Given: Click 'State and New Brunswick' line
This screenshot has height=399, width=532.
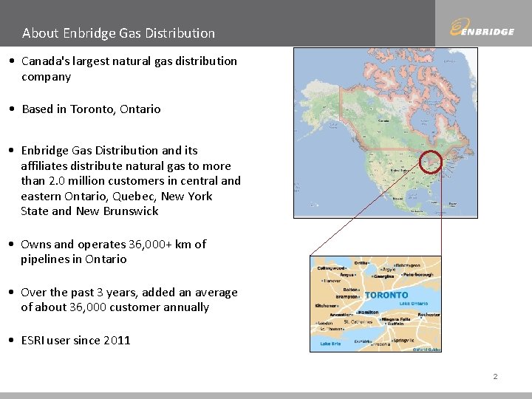Looking at the screenshot, I should [89, 211].
